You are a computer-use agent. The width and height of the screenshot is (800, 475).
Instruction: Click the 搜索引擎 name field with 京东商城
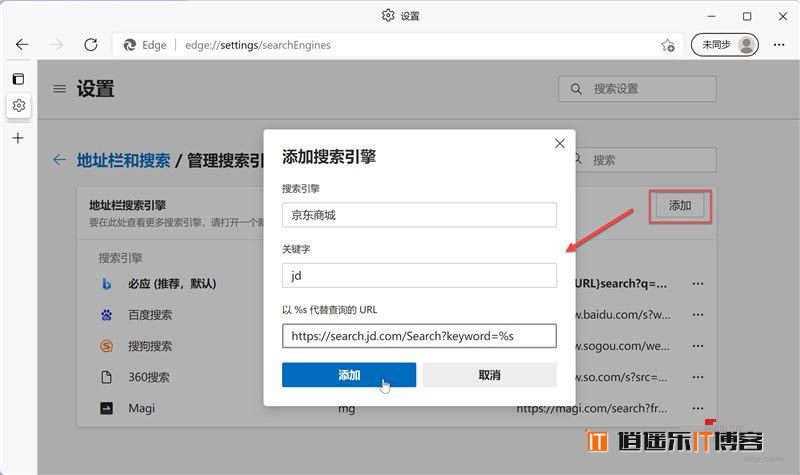[419, 215]
